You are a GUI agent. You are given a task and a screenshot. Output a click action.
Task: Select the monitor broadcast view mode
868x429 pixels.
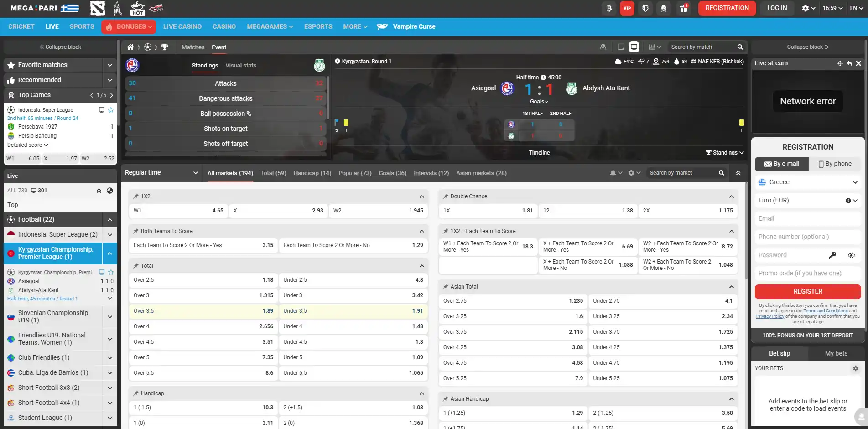coord(634,47)
